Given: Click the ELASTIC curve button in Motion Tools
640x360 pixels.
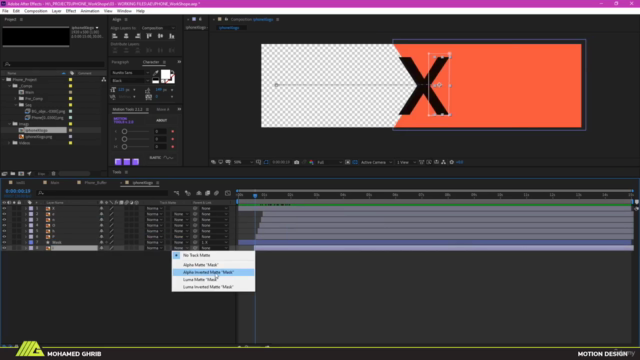Looking at the screenshot, I should point(162,158).
